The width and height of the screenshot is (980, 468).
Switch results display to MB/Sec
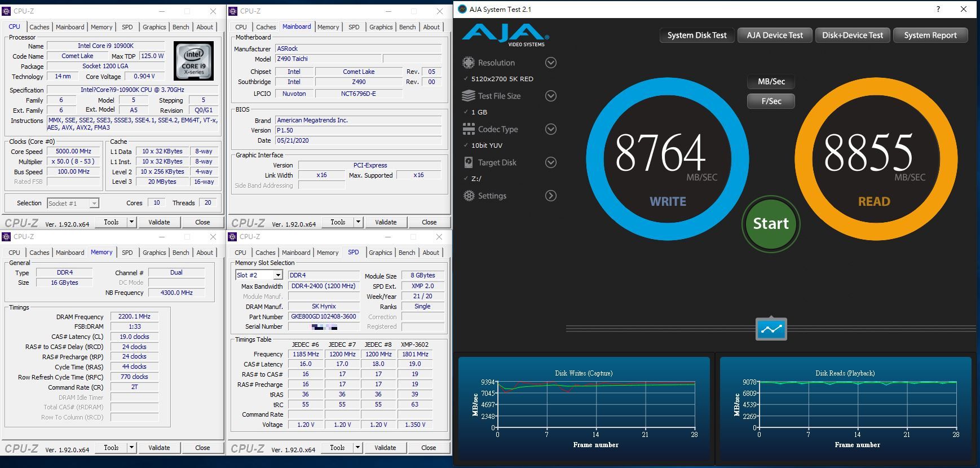(x=771, y=82)
